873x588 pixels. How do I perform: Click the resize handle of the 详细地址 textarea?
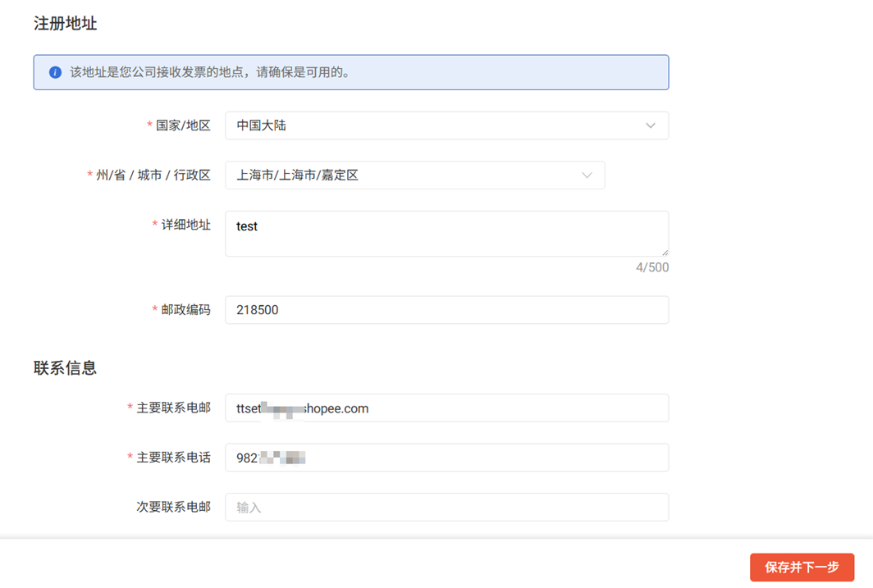pos(664,252)
